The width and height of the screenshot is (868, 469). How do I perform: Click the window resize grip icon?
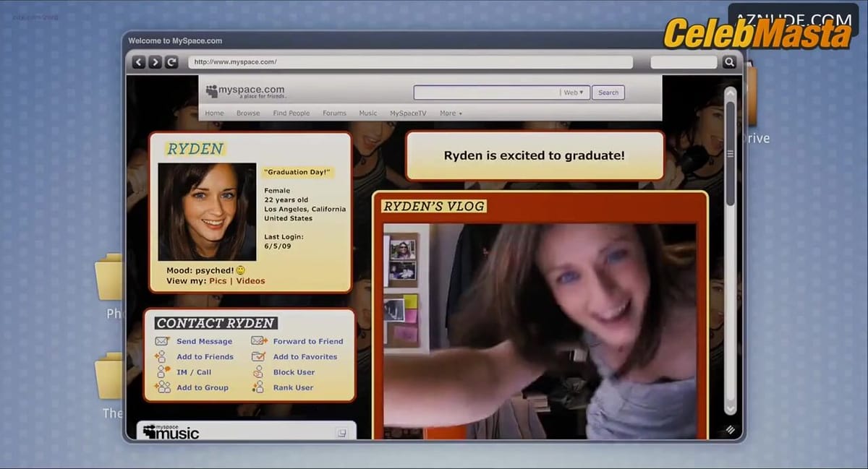730,429
